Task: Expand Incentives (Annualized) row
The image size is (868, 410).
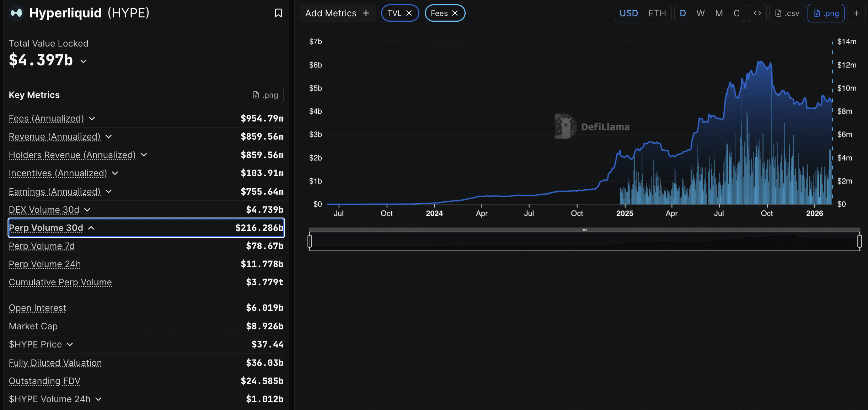Action: (115, 173)
